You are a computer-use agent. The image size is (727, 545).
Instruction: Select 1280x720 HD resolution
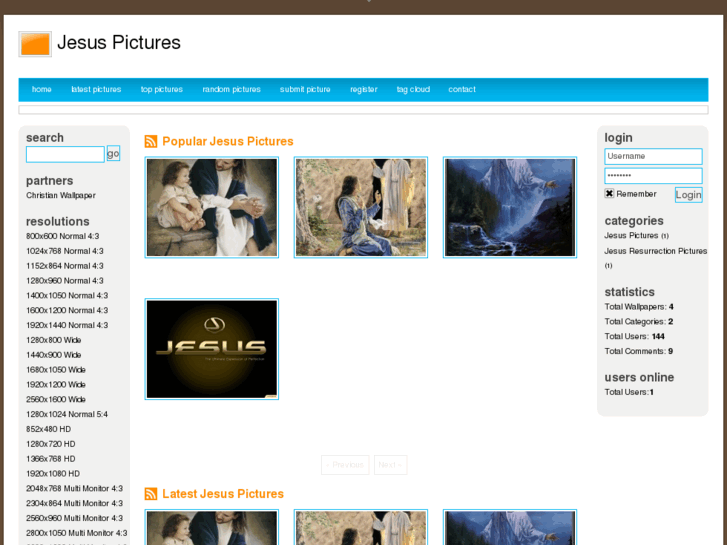coord(51,444)
